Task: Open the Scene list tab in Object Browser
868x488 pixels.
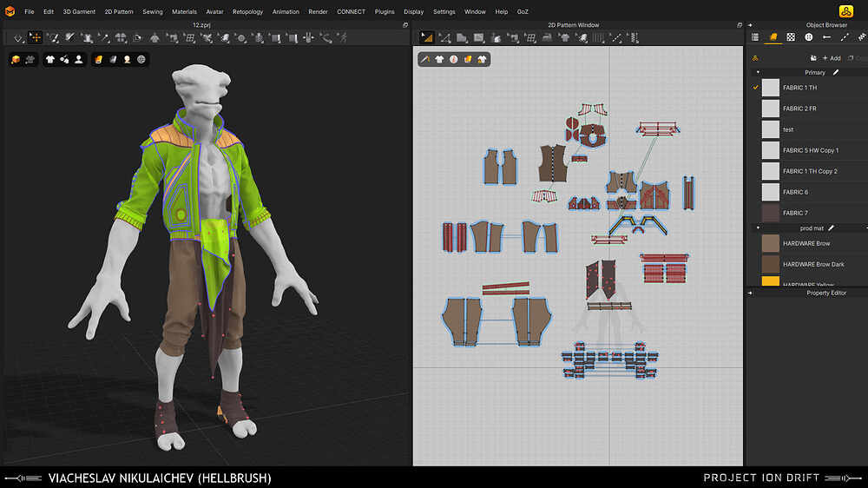Action: tap(755, 37)
